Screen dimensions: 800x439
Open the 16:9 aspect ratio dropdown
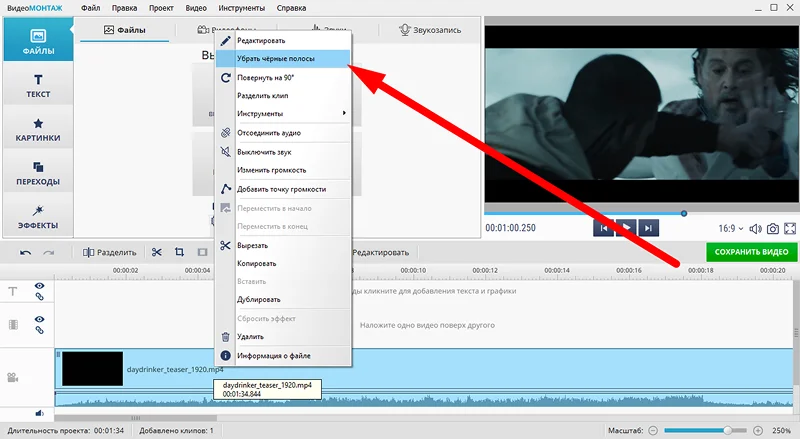click(x=731, y=229)
